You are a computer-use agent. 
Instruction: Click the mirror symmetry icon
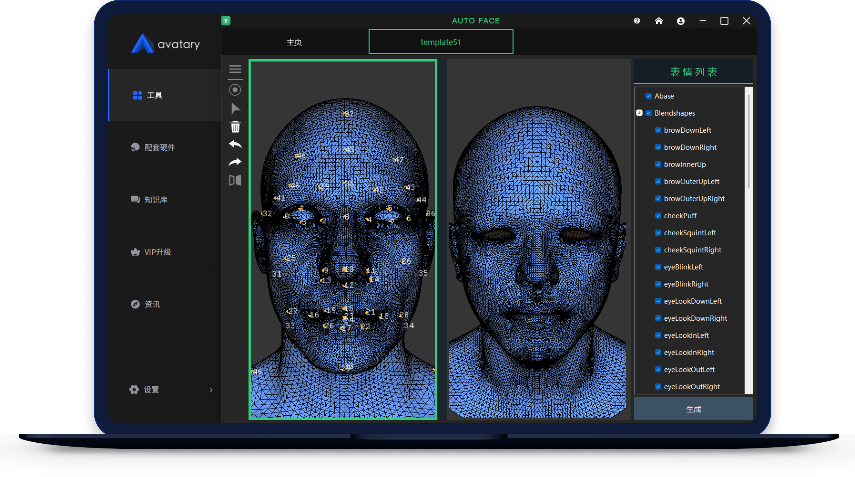pyautogui.click(x=235, y=180)
